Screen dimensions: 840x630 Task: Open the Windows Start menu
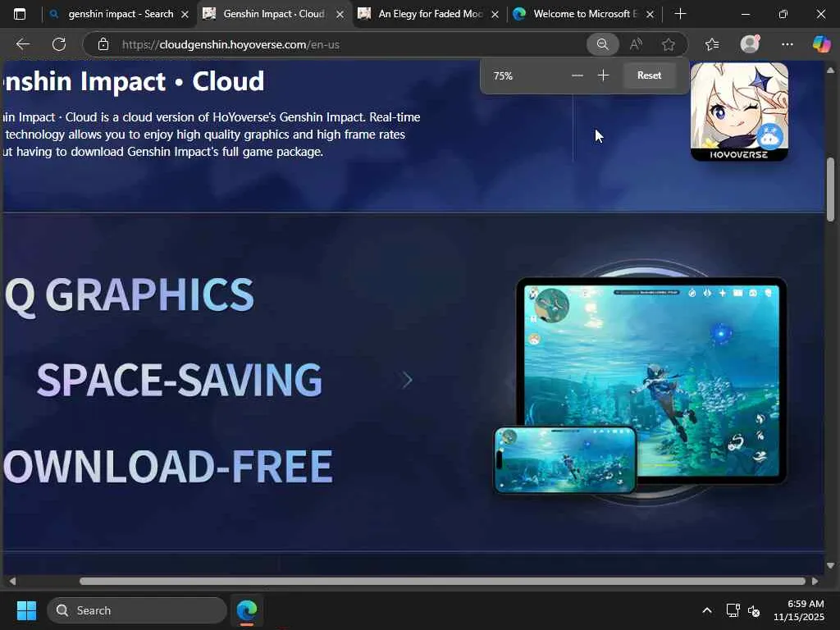[26, 610]
